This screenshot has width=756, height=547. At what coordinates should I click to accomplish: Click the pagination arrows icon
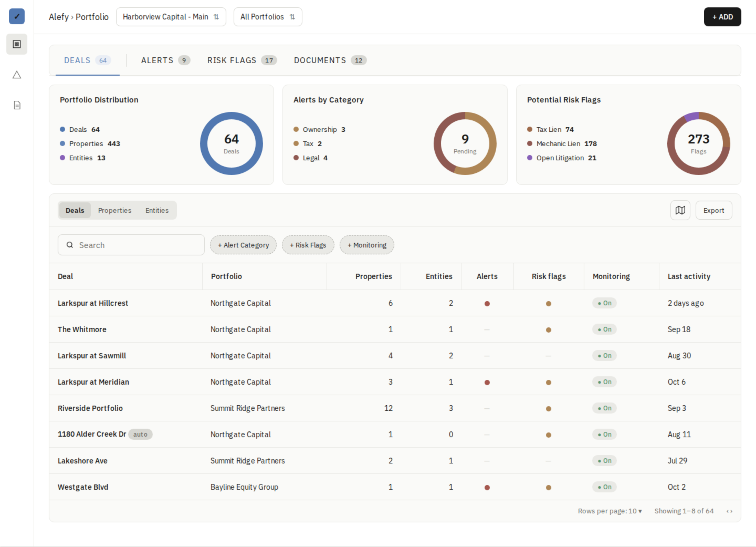pyautogui.click(x=729, y=511)
